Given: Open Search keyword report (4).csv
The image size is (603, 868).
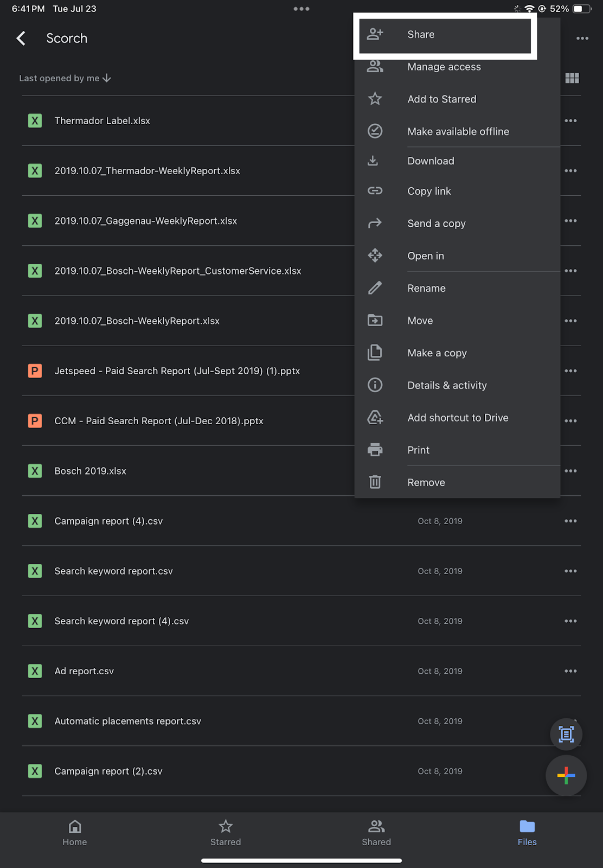Looking at the screenshot, I should click(x=301, y=621).
